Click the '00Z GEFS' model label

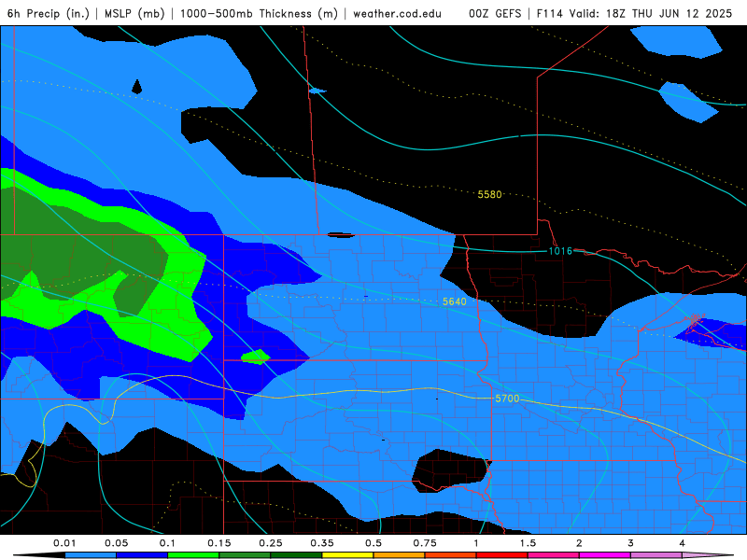[x=495, y=13]
